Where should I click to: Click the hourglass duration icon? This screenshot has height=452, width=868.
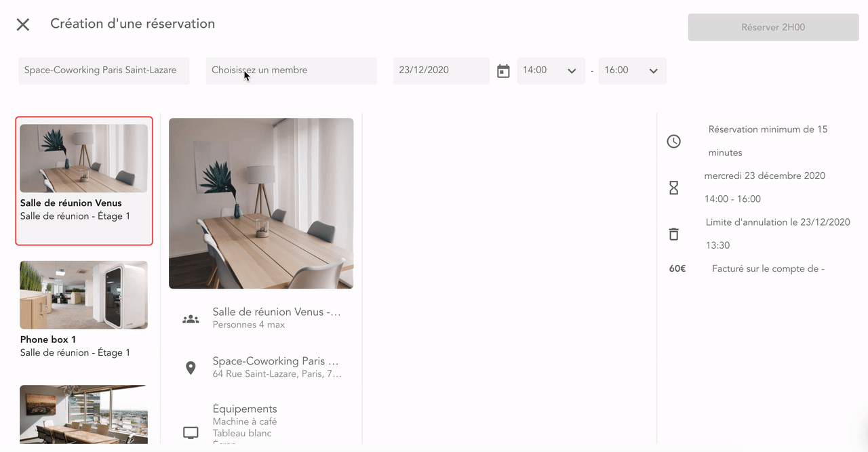tap(673, 188)
